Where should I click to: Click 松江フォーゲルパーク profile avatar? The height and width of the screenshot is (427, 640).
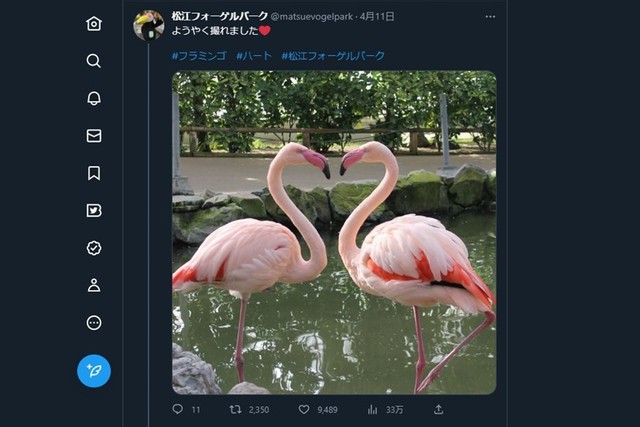click(149, 25)
